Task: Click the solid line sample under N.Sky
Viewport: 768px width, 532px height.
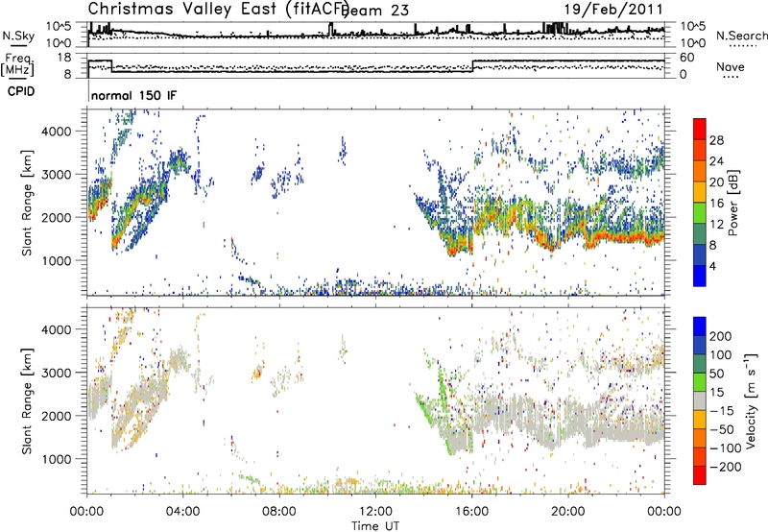Action: 18,45
